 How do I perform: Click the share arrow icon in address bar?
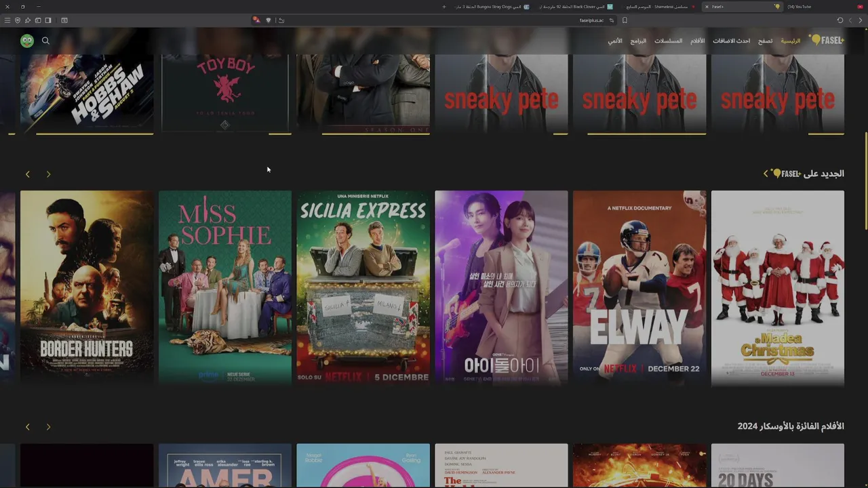click(x=281, y=20)
